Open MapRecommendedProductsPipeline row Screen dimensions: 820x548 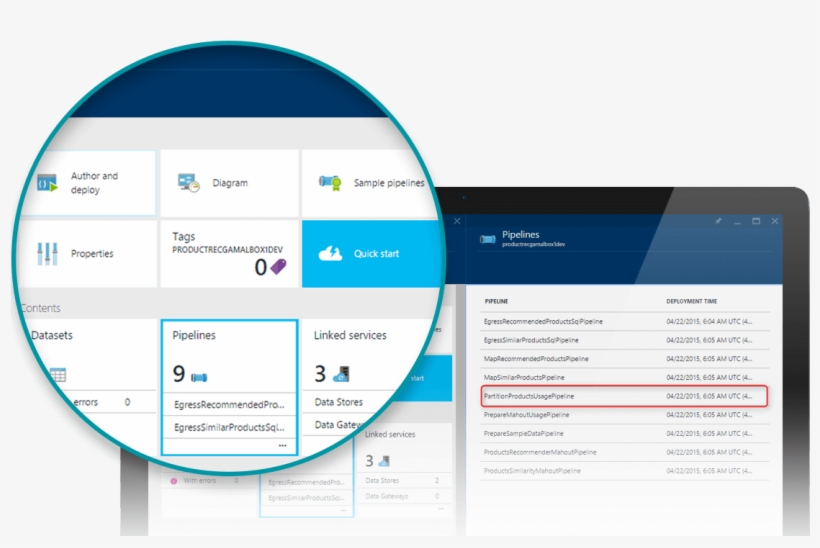[625, 359]
